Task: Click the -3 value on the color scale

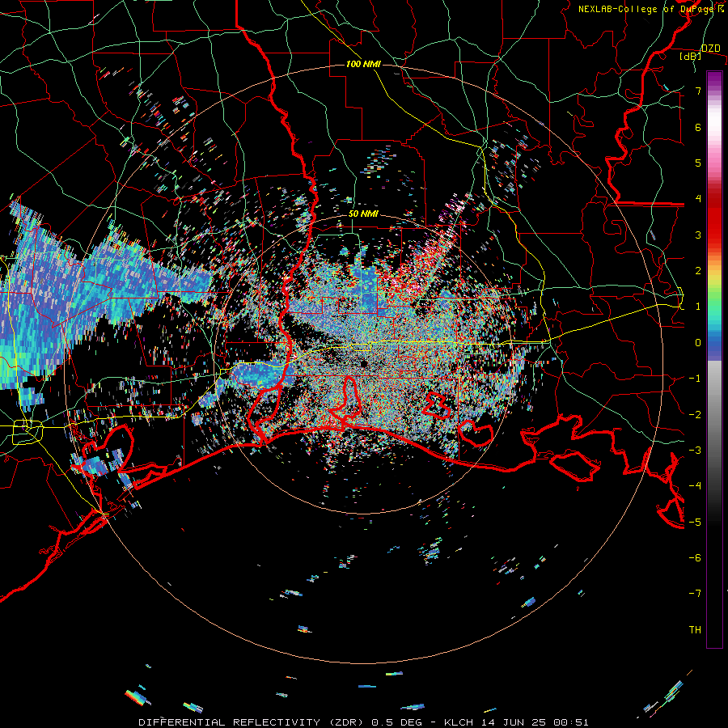Action: [695, 451]
